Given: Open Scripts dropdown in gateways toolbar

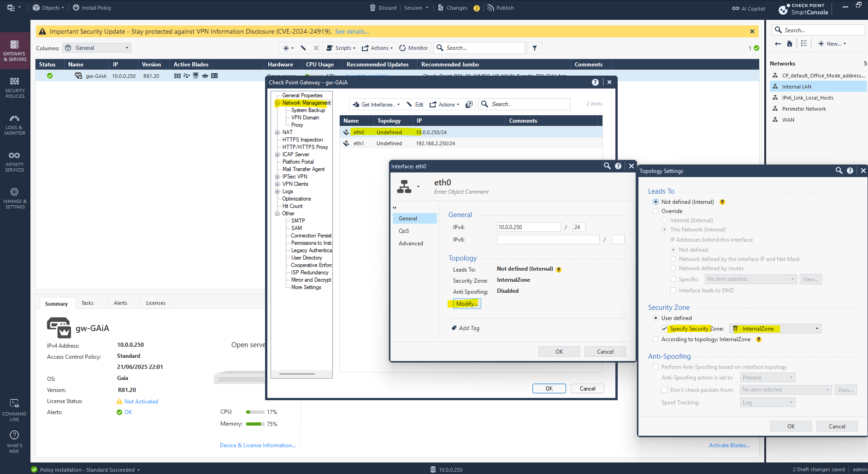Looking at the screenshot, I should (341, 48).
